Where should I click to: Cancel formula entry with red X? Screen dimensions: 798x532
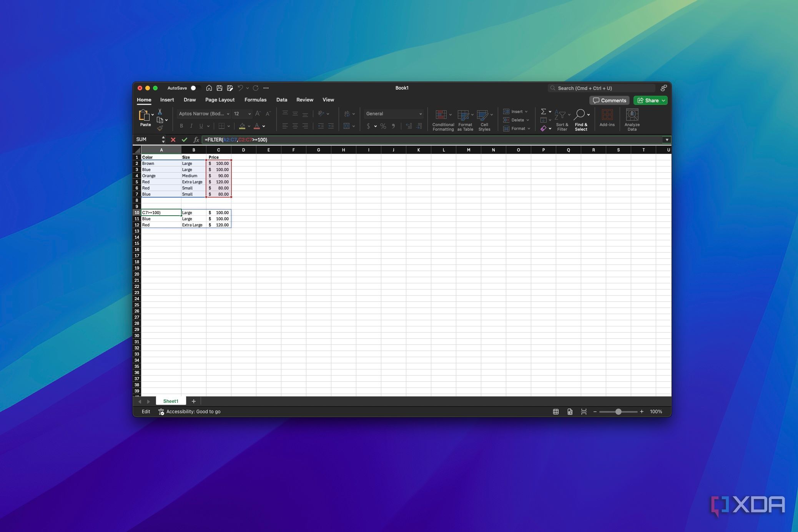pos(173,140)
